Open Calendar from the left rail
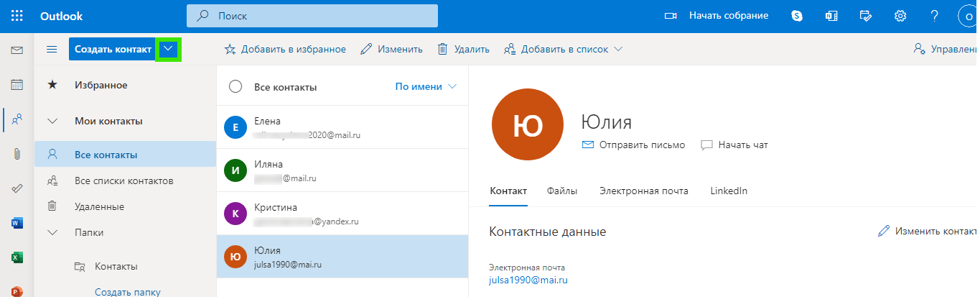 click(x=17, y=85)
